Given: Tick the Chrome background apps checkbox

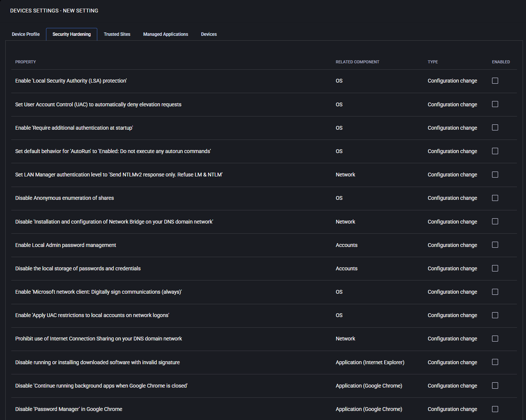Looking at the screenshot, I should click(495, 385).
